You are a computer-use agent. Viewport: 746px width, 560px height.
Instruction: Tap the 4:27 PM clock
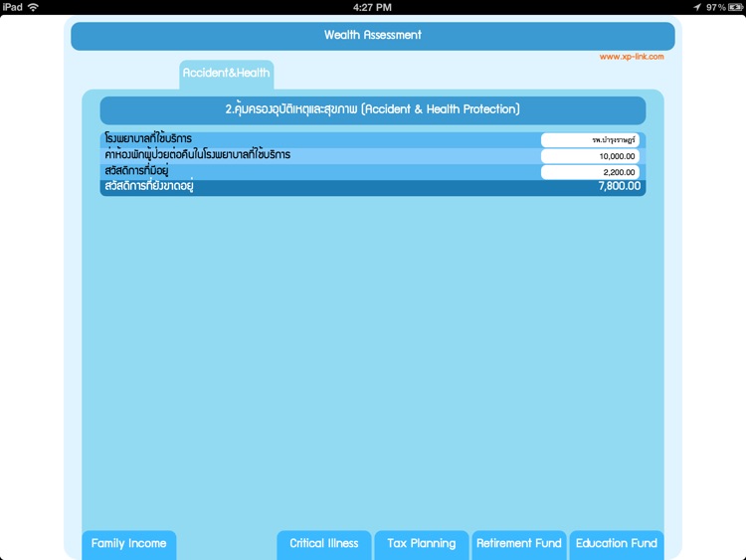373,7
